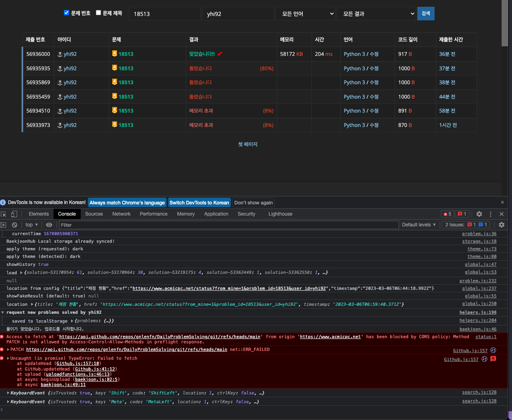Open console settings gear beside Issues

click(x=502, y=225)
